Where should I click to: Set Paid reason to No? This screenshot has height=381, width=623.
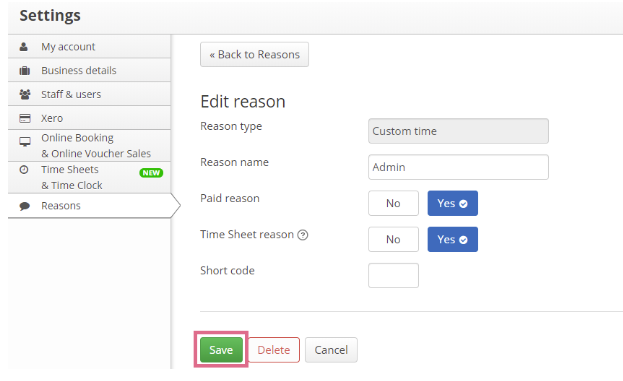pos(393,203)
